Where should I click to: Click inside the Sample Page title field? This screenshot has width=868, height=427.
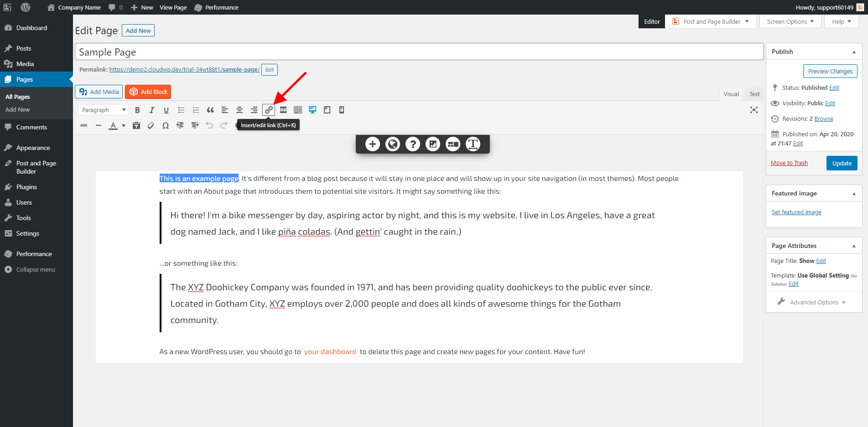tap(319, 51)
